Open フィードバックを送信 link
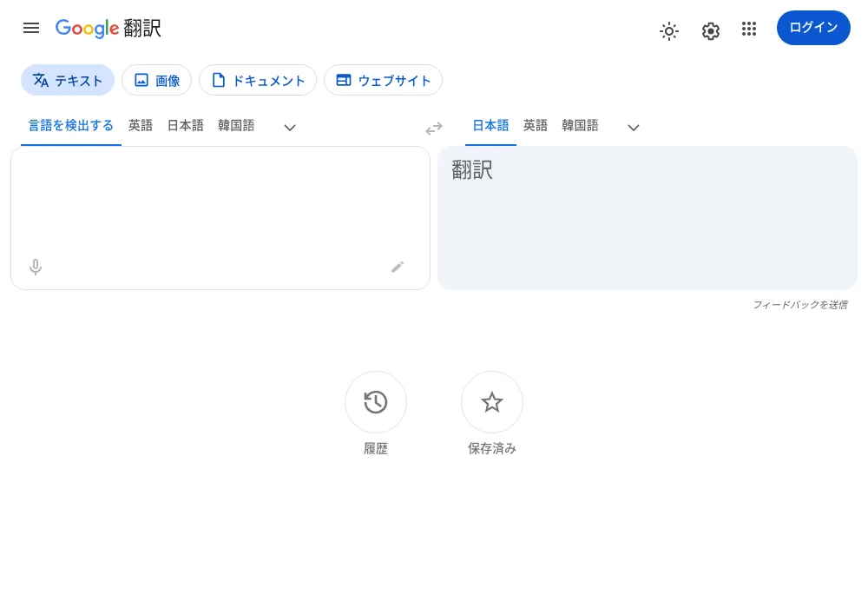868x608 pixels. click(800, 305)
